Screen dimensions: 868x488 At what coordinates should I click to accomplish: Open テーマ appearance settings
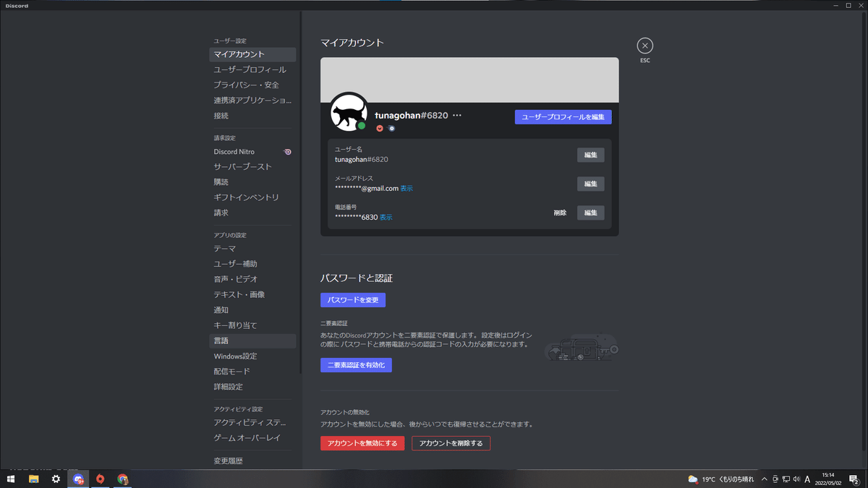click(252, 249)
